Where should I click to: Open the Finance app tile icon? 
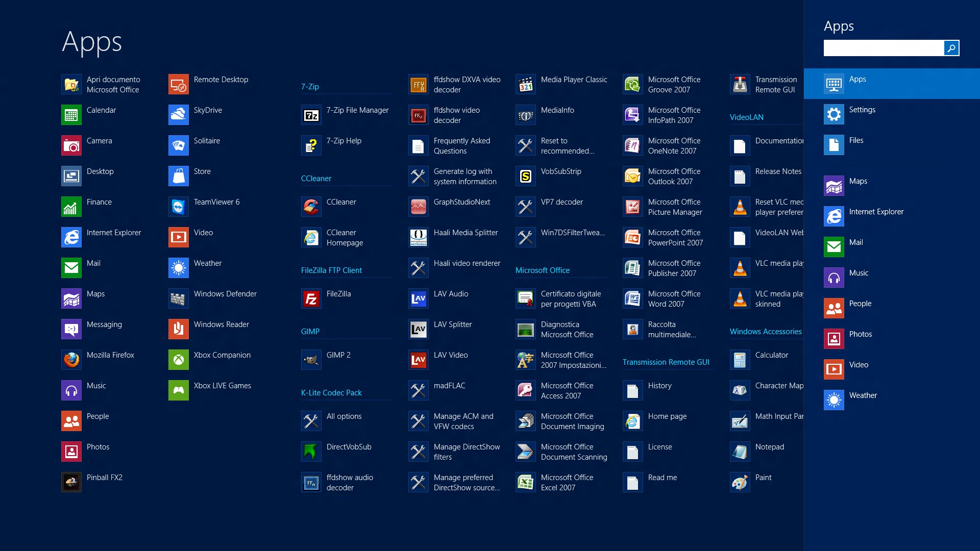71,207
